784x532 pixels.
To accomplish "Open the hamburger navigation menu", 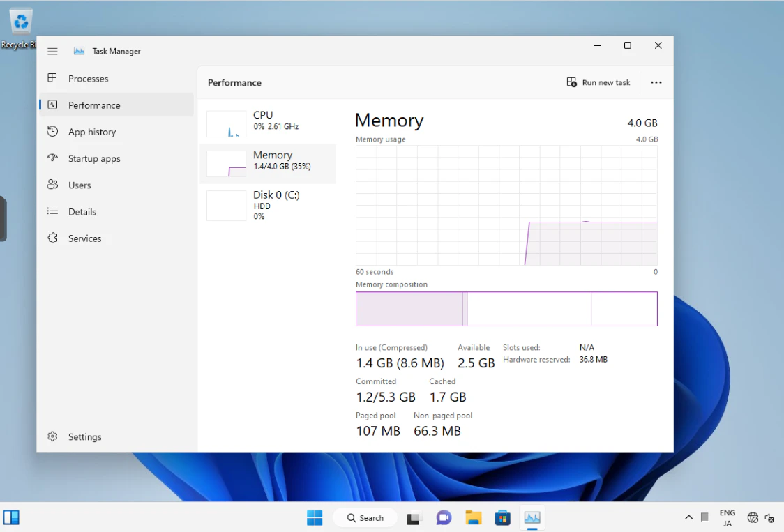I will pos(52,51).
